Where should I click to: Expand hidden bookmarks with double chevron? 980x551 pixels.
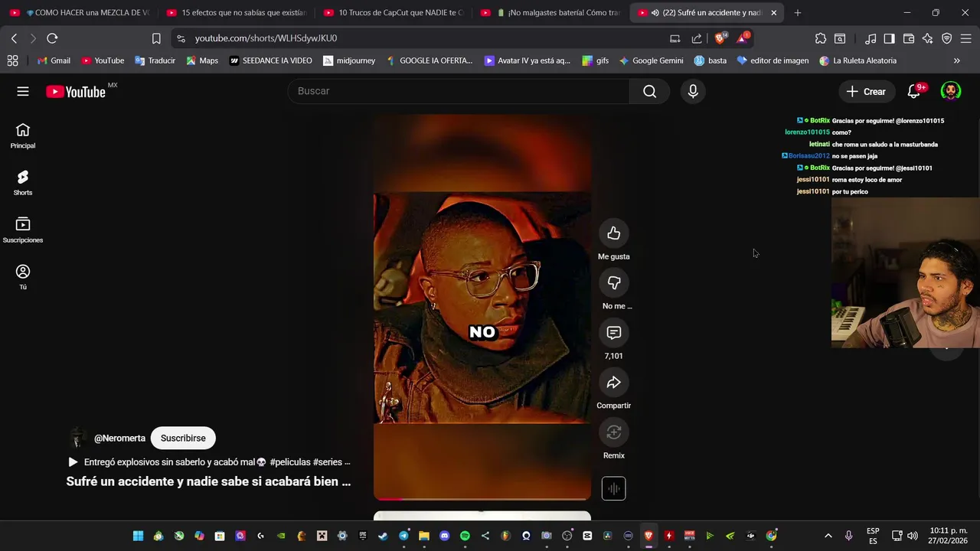956,60
